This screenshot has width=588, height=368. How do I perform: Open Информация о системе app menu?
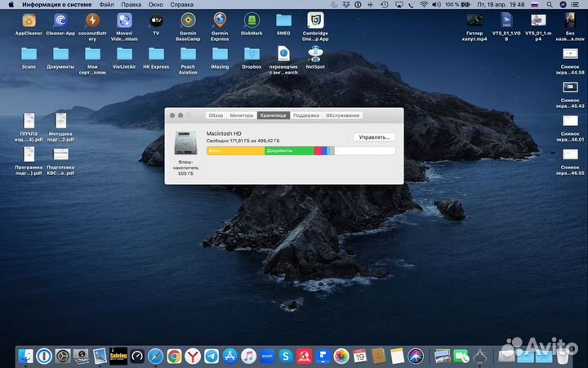coord(56,5)
